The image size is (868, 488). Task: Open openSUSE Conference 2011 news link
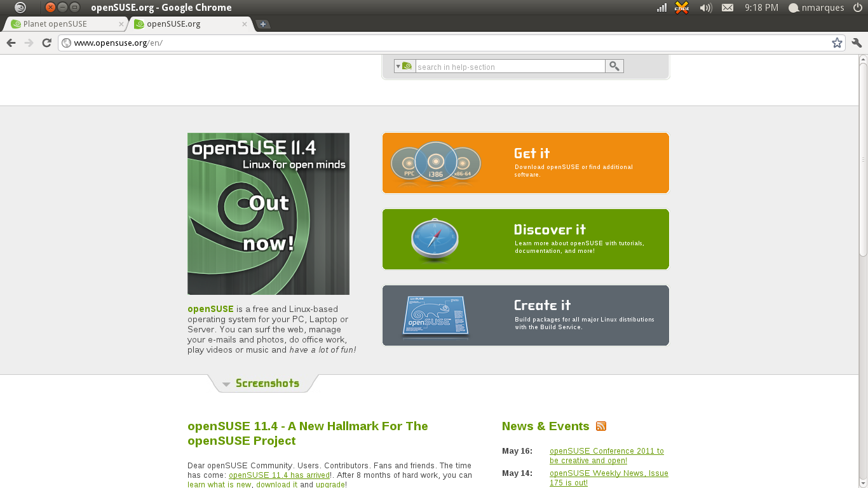click(607, 456)
